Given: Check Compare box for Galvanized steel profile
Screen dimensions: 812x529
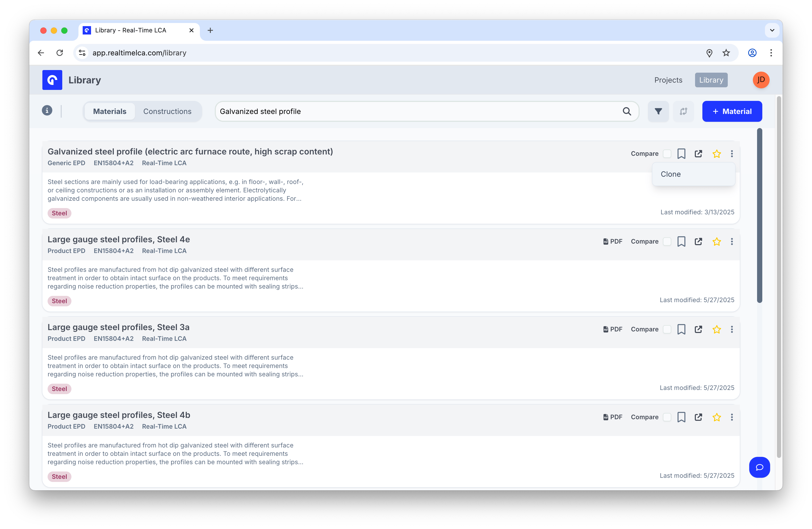Looking at the screenshot, I should (x=667, y=154).
